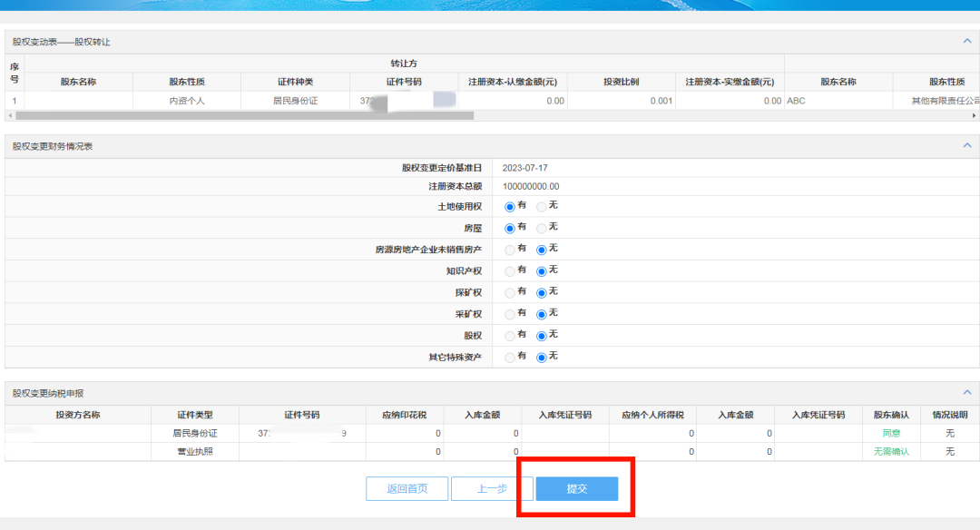Click the 100000000.00 registered capital value
The width and height of the screenshot is (980, 530).
[x=531, y=186]
